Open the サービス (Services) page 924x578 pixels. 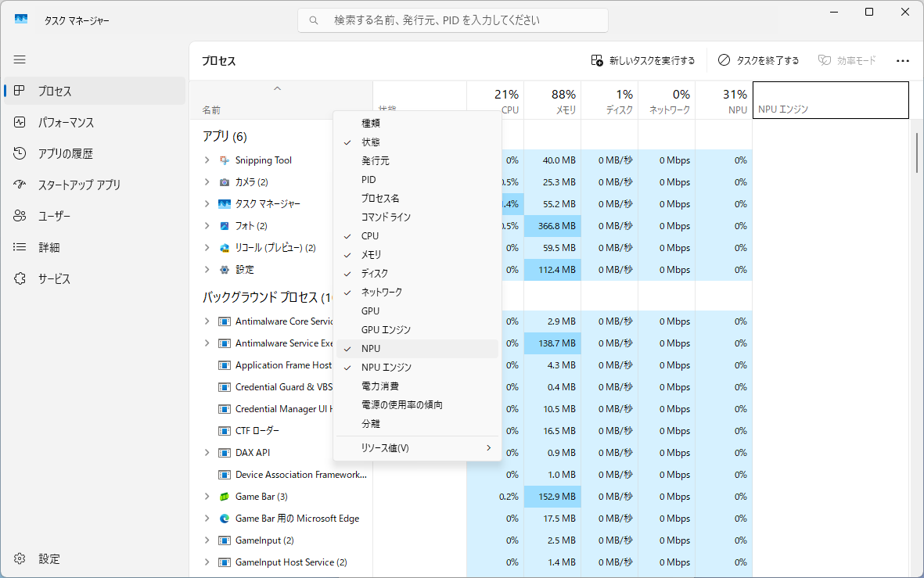click(95, 278)
